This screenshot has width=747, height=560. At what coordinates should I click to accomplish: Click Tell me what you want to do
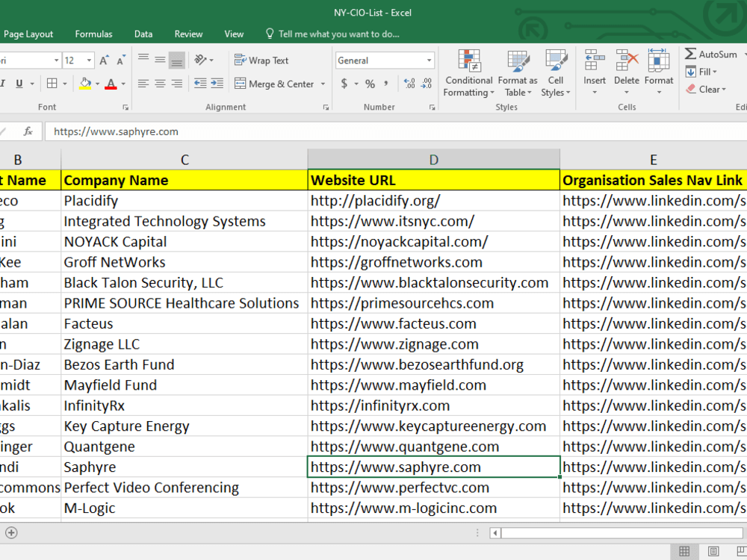click(332, 34)
